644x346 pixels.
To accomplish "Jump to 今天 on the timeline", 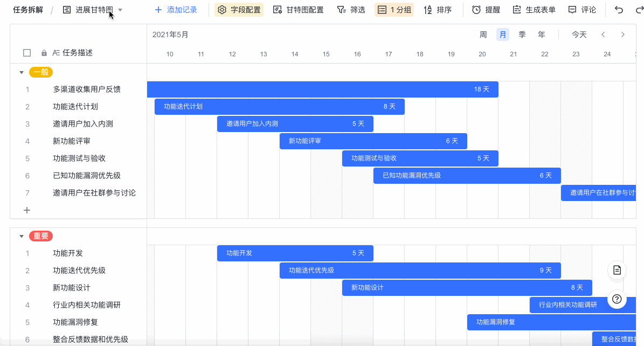I will pos(579,34).
